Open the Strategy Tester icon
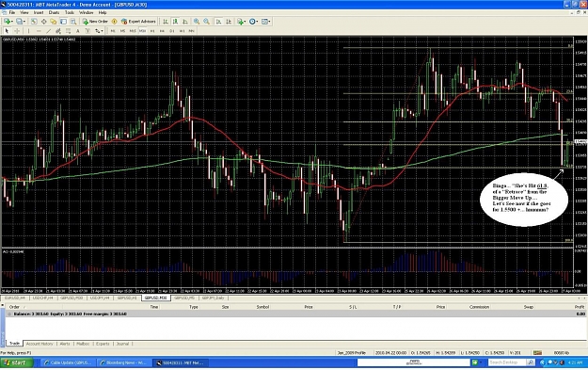 [x=73, y=22]
